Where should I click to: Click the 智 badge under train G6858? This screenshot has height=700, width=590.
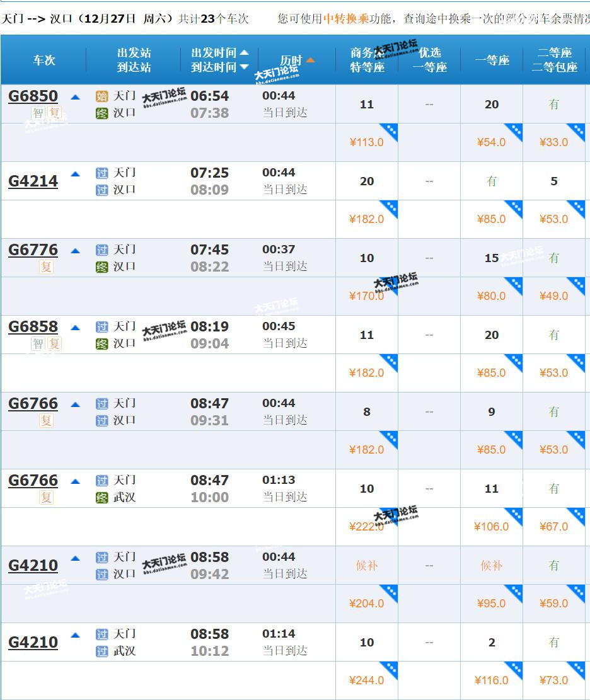[x=38, y=344]
